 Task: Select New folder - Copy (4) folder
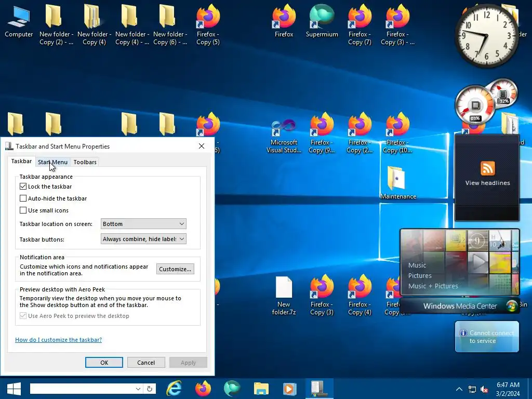tap(94, 25)
